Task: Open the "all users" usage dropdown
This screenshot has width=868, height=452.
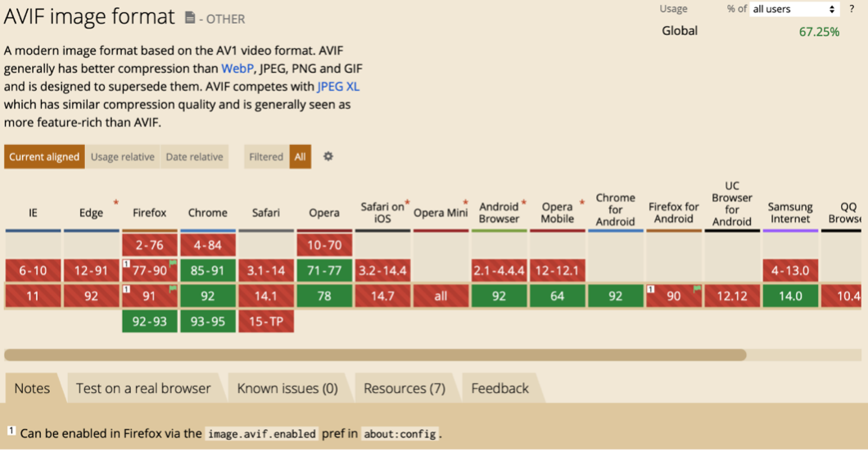Action: (794, 9)
